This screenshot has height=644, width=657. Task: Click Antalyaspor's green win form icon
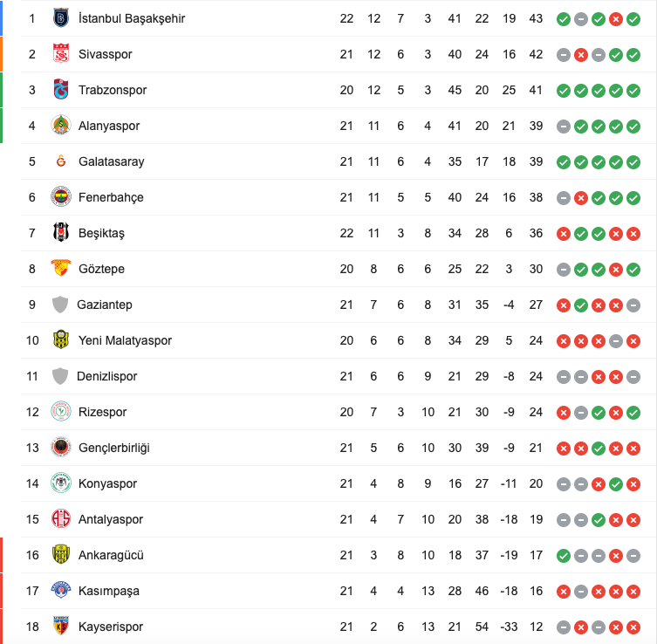[599, 519]
